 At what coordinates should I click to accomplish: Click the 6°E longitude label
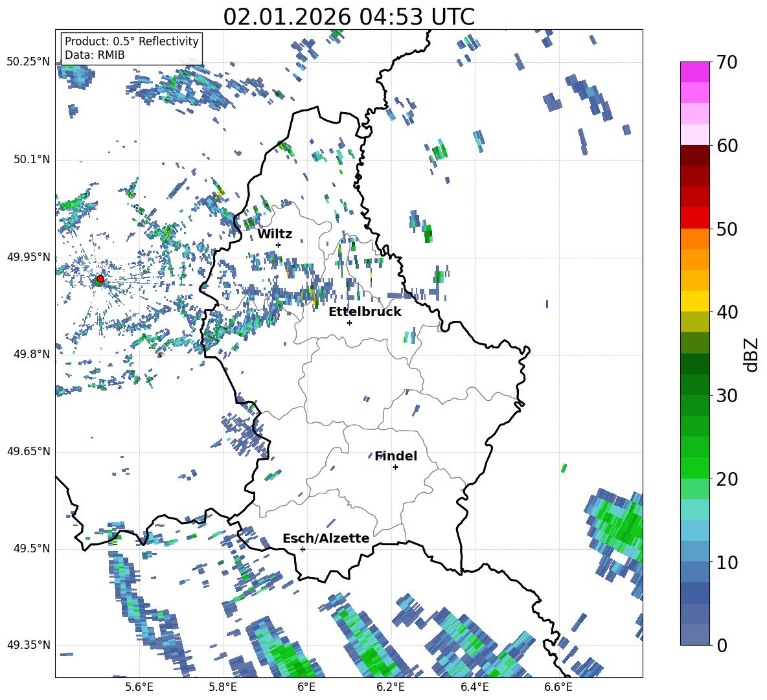click(x=306, y=687)
